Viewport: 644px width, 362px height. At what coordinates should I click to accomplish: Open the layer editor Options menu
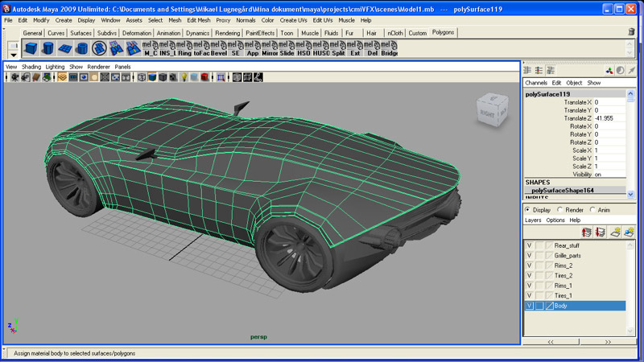(x=555, y=220)
